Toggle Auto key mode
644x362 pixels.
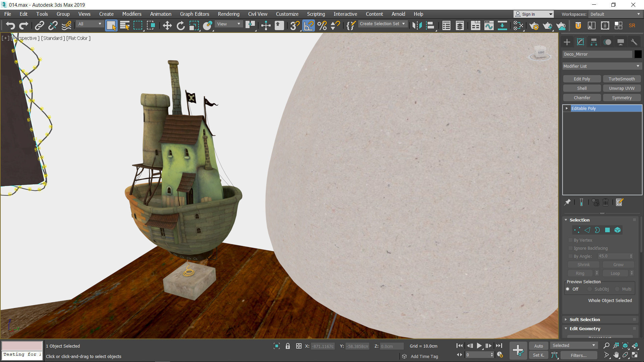538,346
